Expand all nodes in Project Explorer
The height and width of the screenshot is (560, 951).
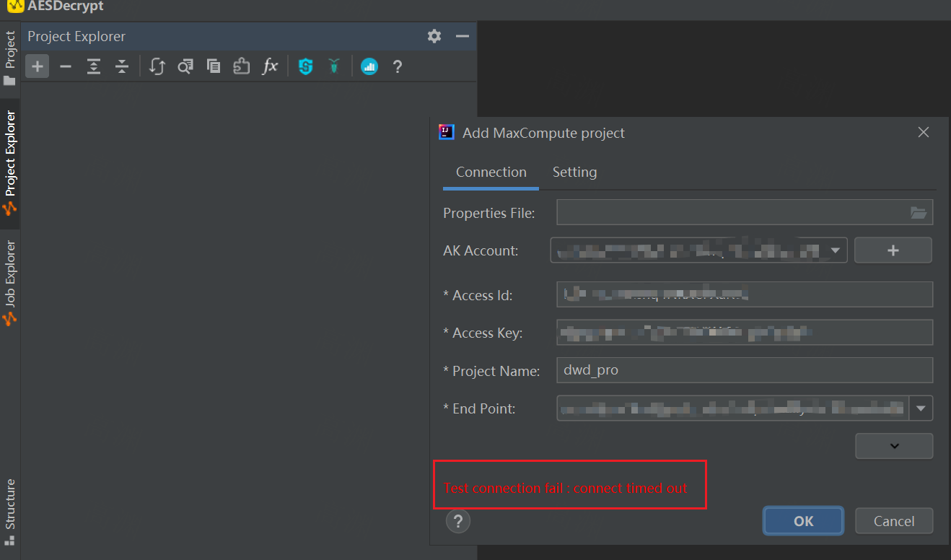[94, 66]
